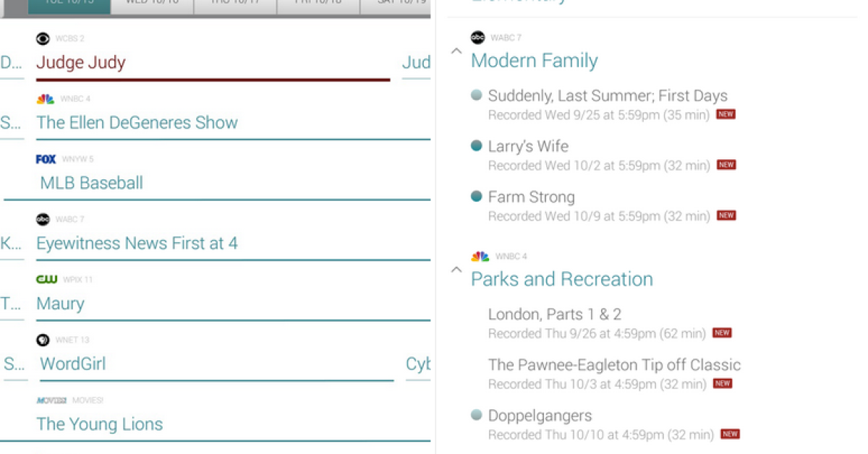
Task: Click the FOX logo for WNYW 5
Action: [46, 159]
